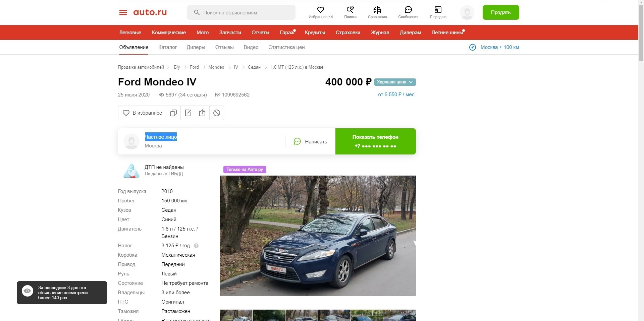Switch to Отзывы tab
This screenshot has height=321, width=644.
(224, 47)
